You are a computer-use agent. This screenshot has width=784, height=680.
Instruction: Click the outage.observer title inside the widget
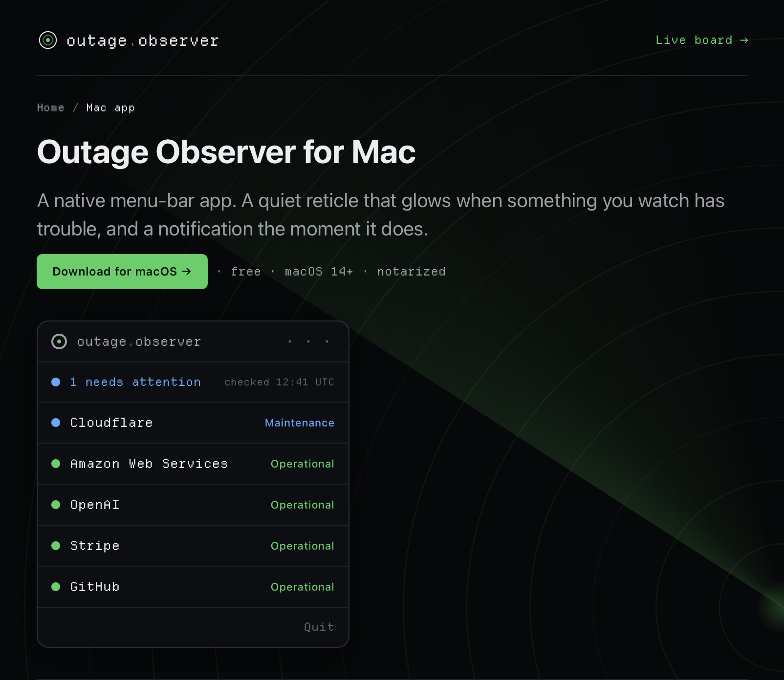139,341
